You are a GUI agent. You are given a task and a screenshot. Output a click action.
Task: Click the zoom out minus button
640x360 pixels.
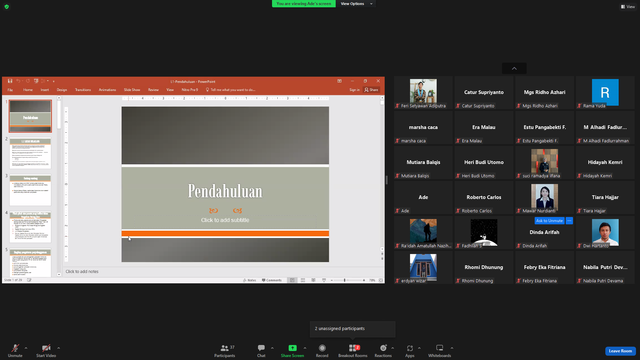331,280
